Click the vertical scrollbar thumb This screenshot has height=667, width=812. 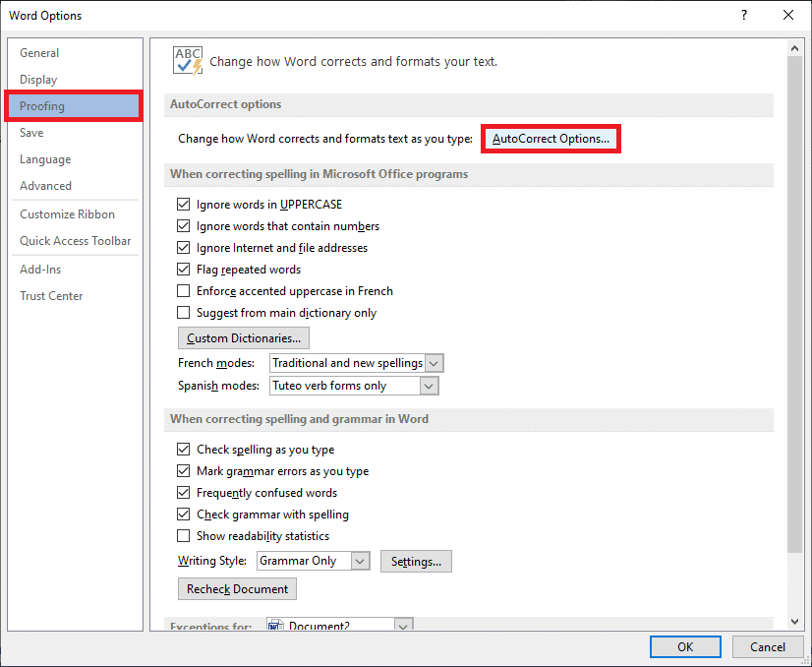tap(795, 304)
